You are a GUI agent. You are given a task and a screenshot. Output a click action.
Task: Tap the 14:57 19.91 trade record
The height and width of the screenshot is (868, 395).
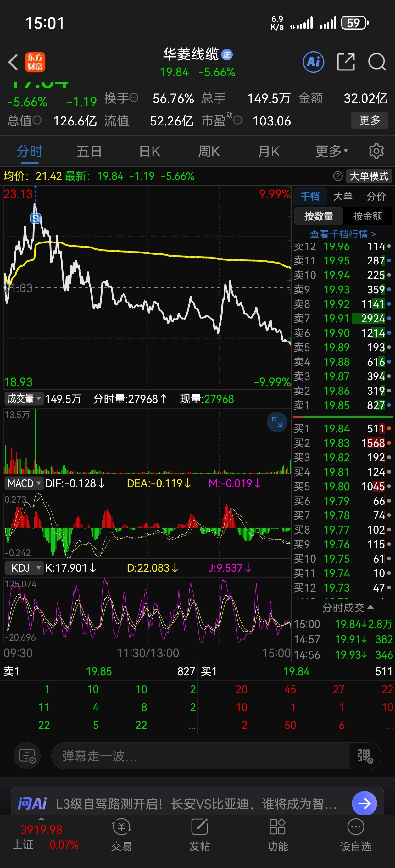[x=343, y=639]
